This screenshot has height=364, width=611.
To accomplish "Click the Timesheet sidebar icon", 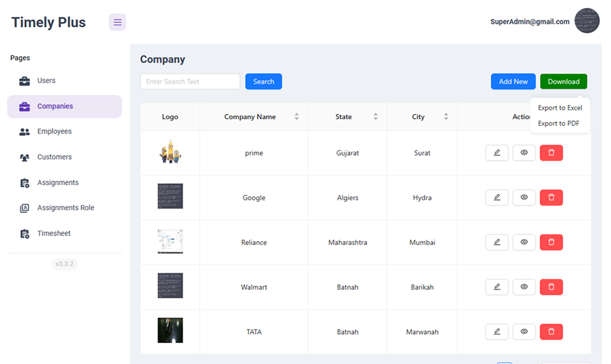I will (x=24, y=233).
